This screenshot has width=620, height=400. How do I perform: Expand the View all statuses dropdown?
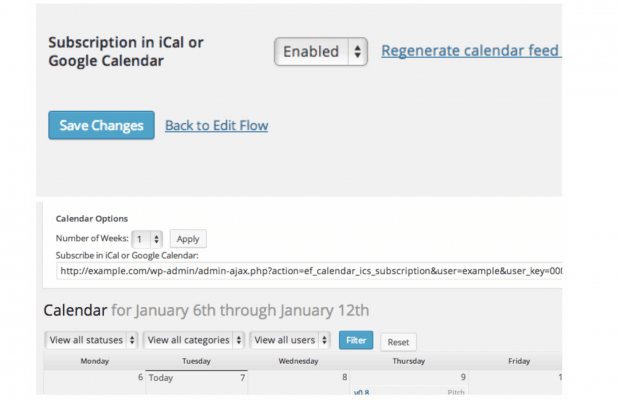(91, 340)
